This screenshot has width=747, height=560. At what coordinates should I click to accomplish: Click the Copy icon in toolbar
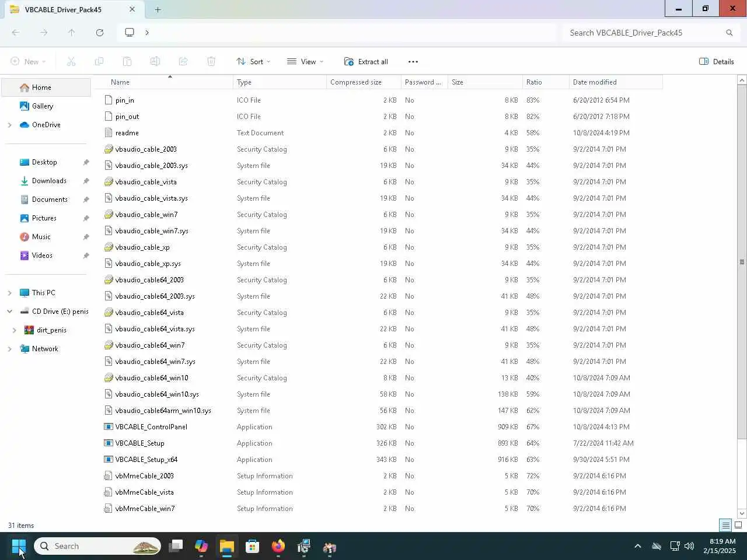coord(99,61)
